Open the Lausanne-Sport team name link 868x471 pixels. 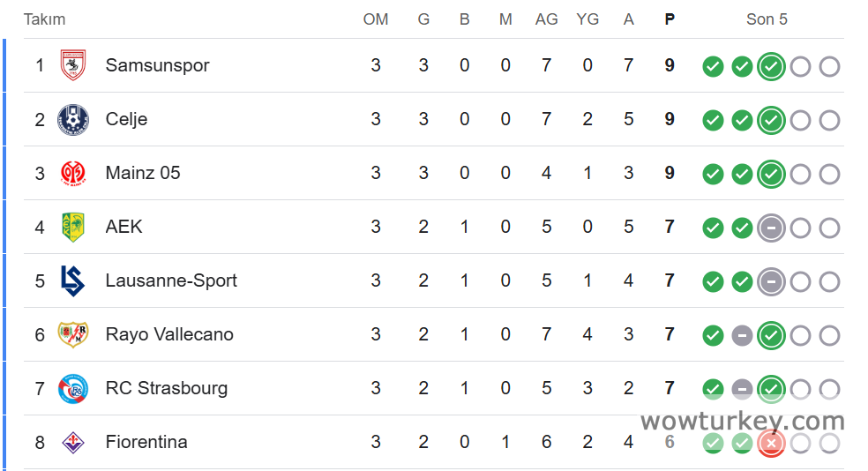point(171,280)
